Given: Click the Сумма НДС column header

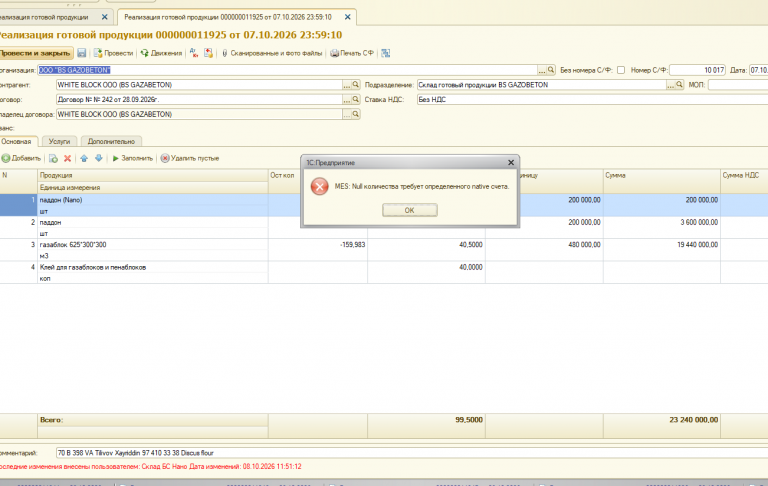Looking at the screenshot, I should [744, 175].
